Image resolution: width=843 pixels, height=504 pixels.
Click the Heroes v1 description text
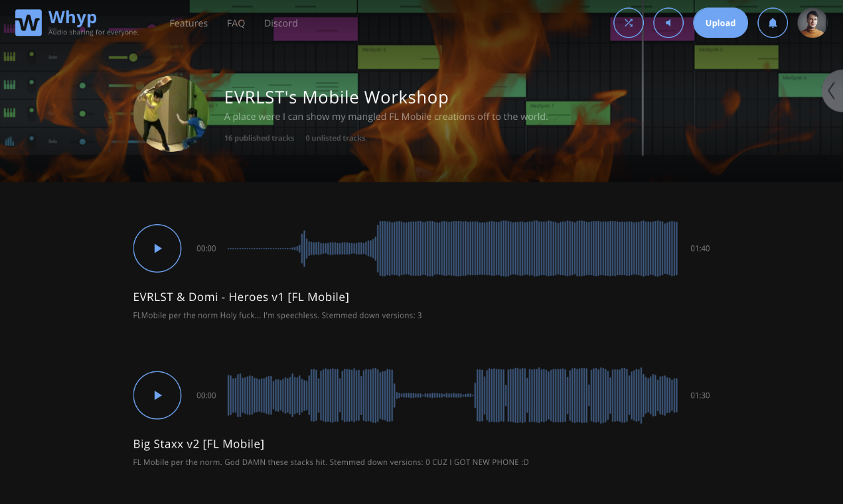[277, 316]
